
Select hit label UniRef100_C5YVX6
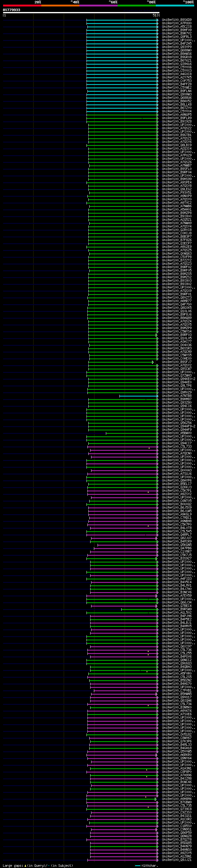tap(177, 67)
